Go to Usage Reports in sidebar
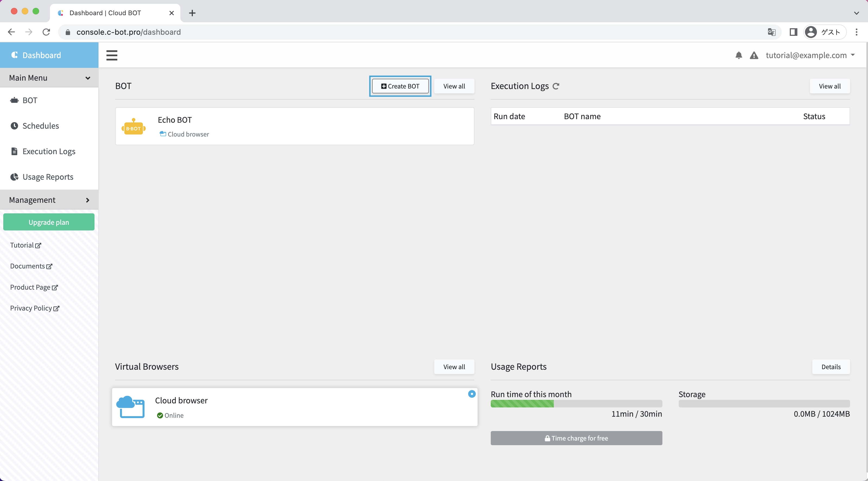Image resolution: width=868 pixels, height=481 pixels. (48, 177)
